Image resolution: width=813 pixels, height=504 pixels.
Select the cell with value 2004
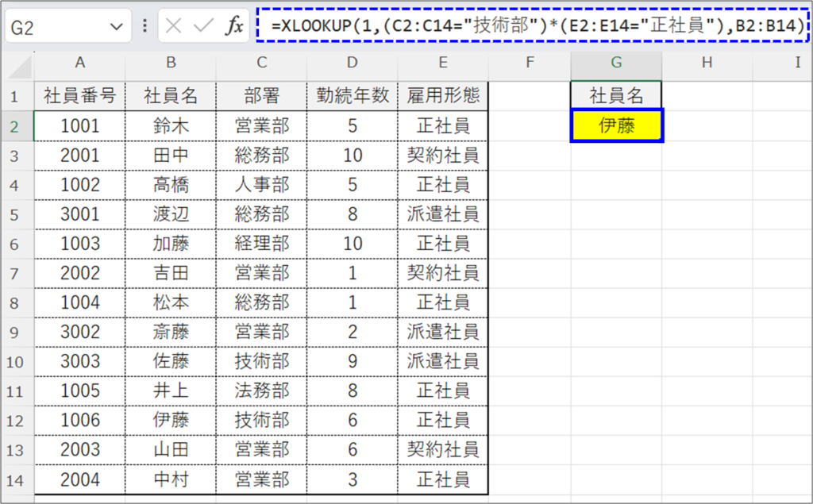tap(79, 479)
